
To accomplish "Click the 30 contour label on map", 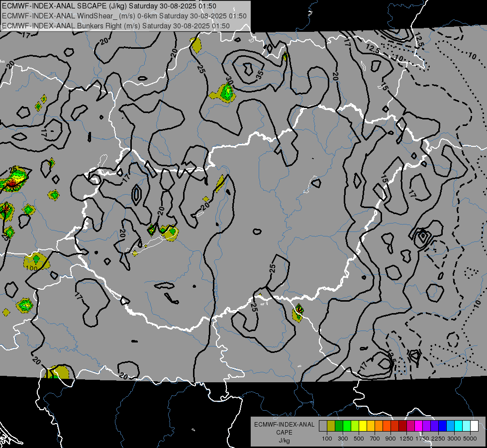I will click(230, 81).
